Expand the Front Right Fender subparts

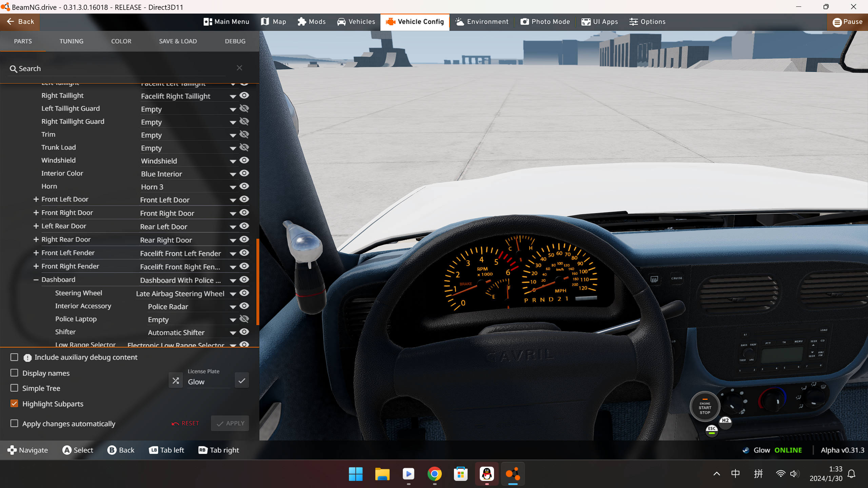(x=36, y=266)
